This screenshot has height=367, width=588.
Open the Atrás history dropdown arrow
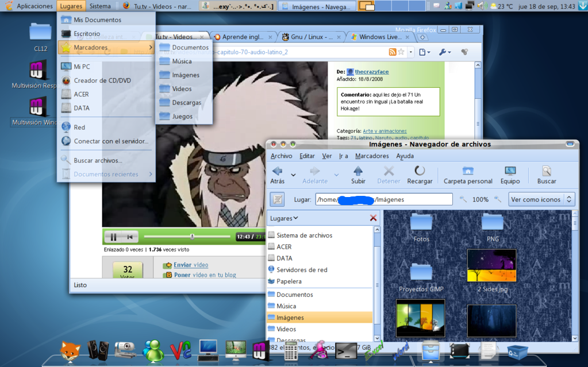pyautogui.click(x=293, y=175)
